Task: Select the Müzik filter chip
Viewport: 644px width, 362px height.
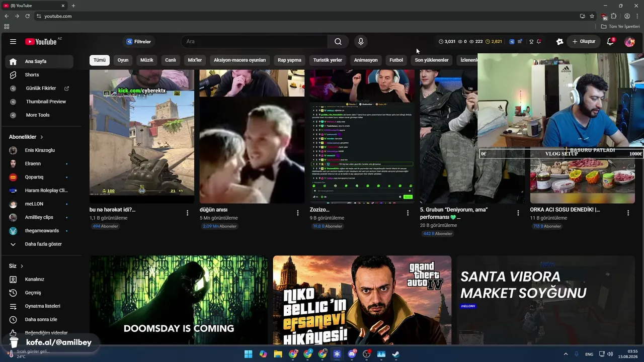Action: 146,60
